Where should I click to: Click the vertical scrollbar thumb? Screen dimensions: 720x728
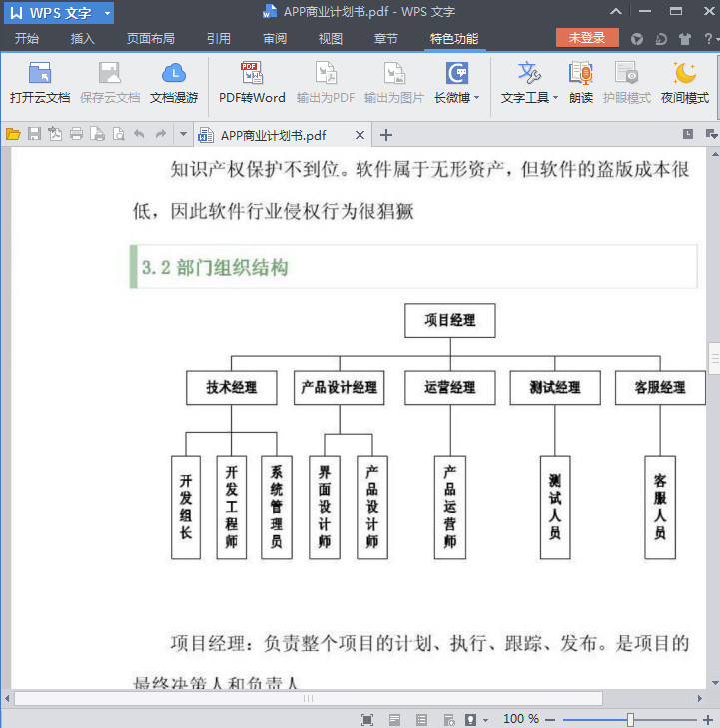714,358
